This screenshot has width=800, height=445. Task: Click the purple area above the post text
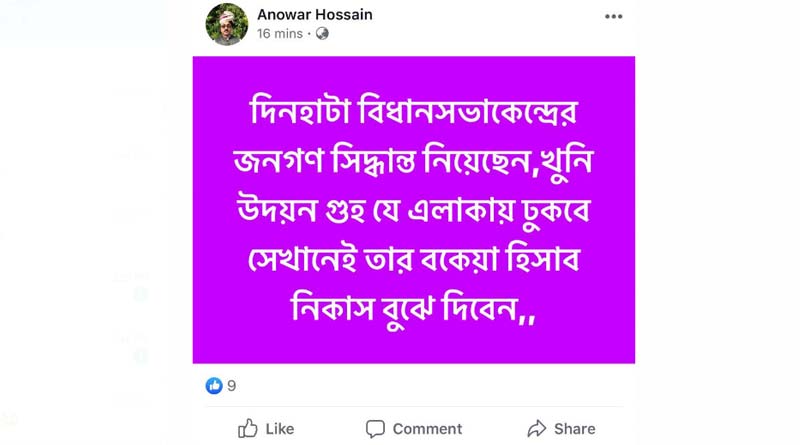(414, 73)
